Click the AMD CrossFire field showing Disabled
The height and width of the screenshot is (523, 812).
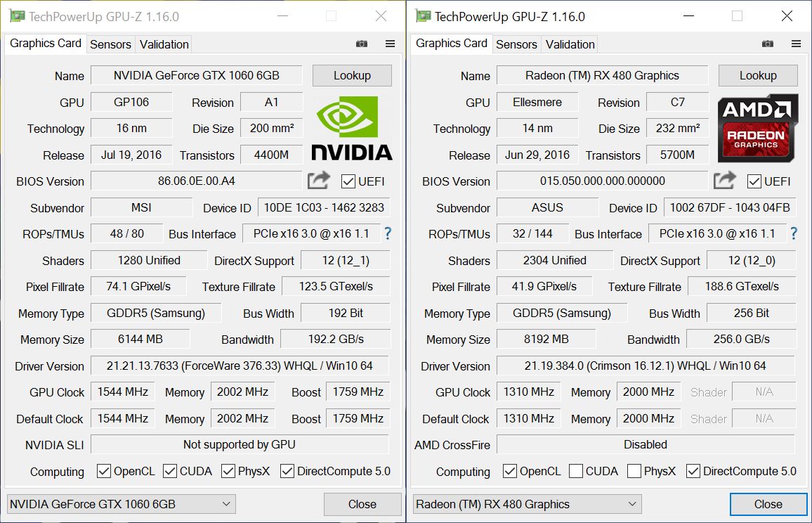646,445
